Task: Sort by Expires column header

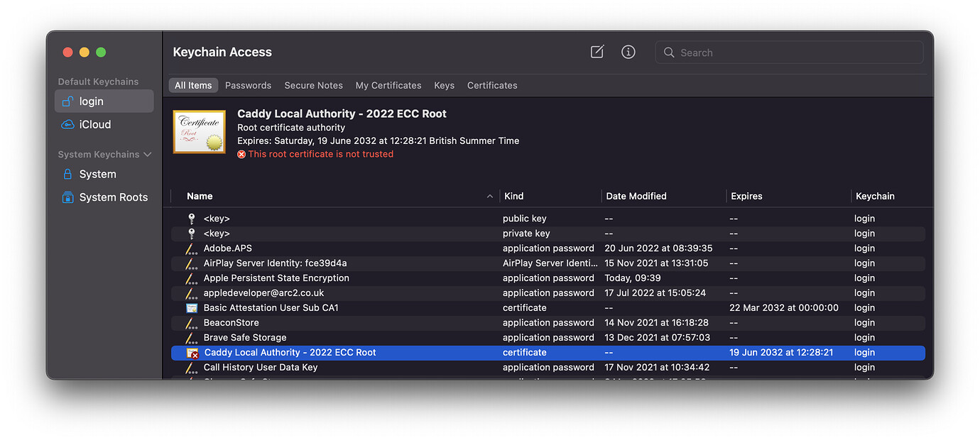Action: 746,196
